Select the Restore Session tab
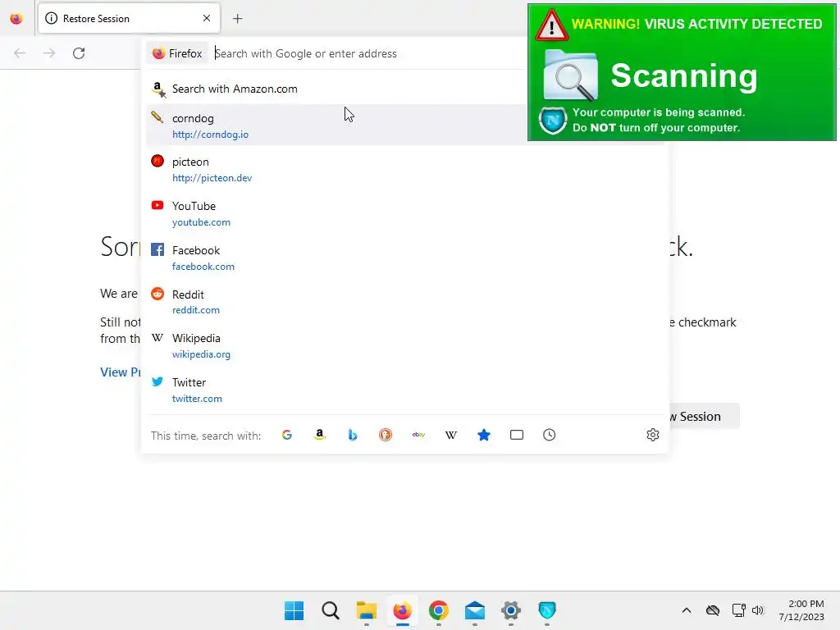Image resolution: width=840 pixels, height=630 pixels. click(129, 19)
